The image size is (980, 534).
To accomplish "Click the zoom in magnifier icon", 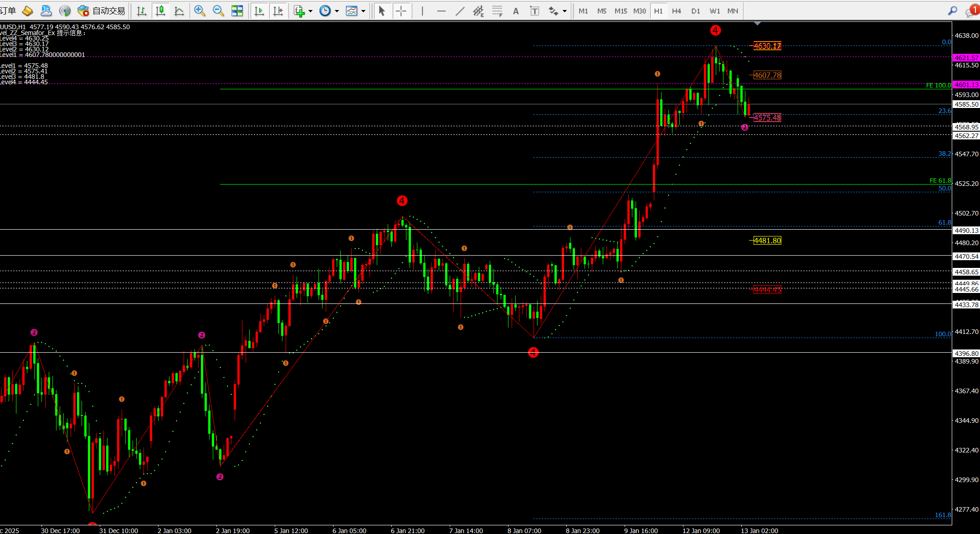I will [x=199, y=11].
